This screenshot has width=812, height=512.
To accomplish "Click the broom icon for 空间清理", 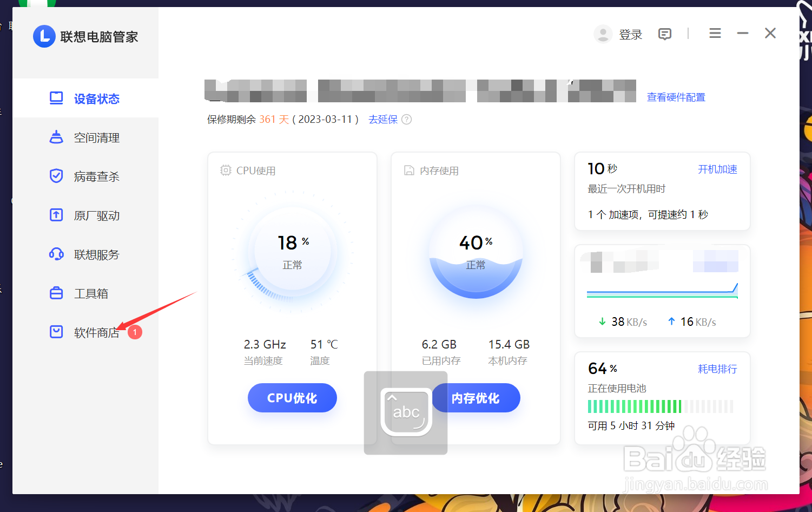I will click(x=56, y=137).
